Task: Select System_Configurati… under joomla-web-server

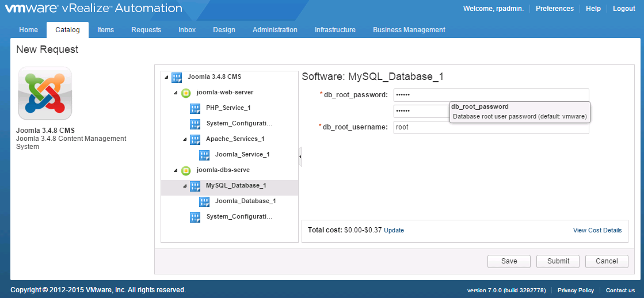Action: (x=239, y=124)
